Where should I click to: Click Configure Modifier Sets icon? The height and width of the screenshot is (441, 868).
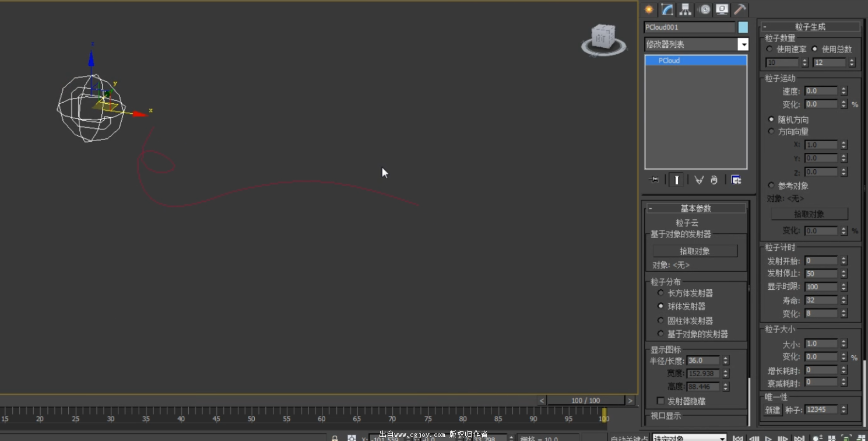[x=736, y=180]
